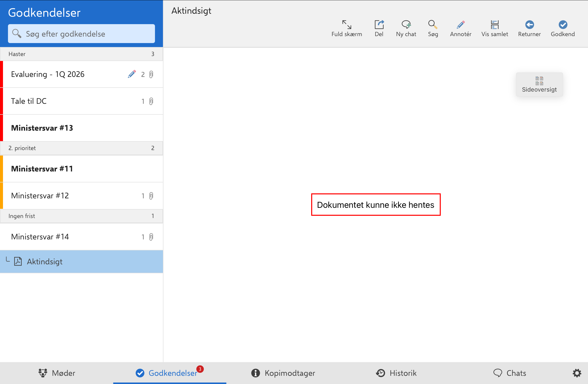588x384 pixels.
Task: Enter full screen with Fuld skærm icon
Action: 347,28
